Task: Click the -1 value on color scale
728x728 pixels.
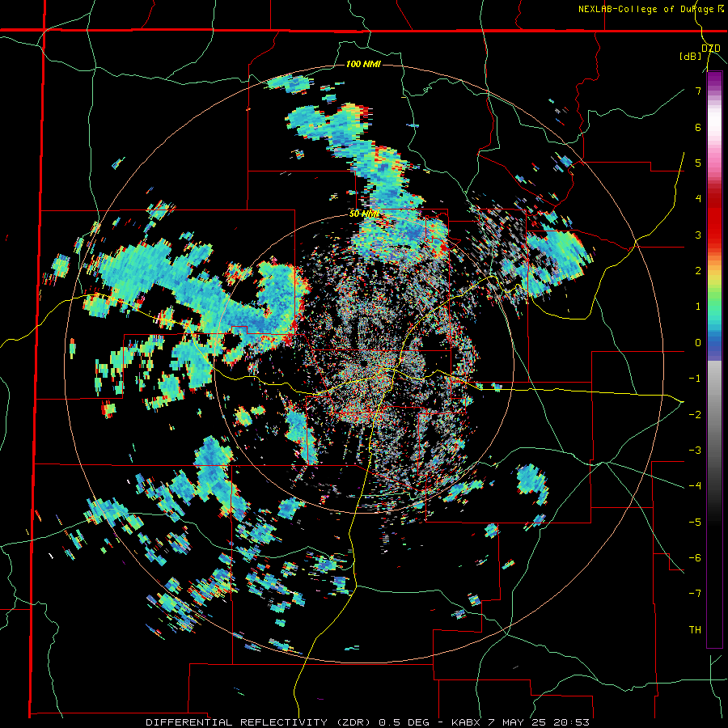Action: 695,379
